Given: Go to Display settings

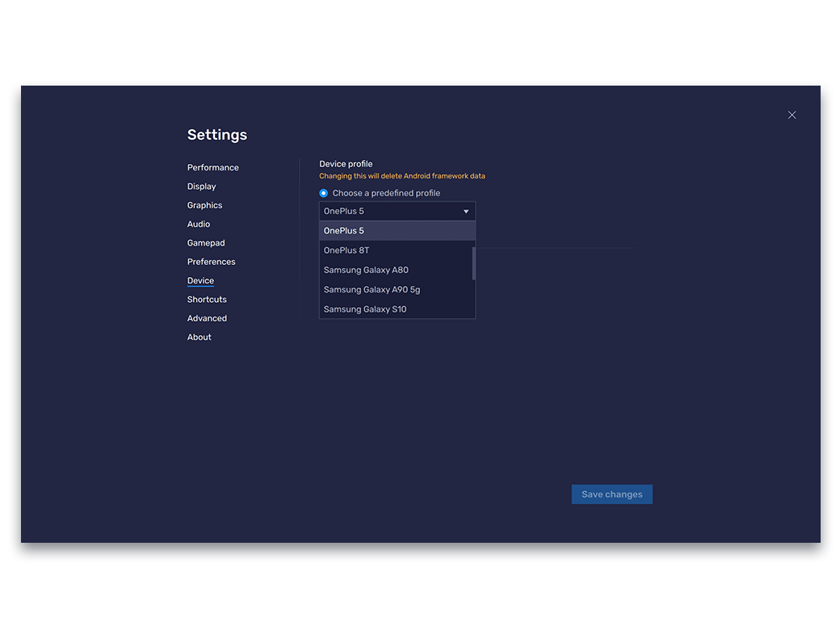Looking at the screenshot, I should pos(202,187).
